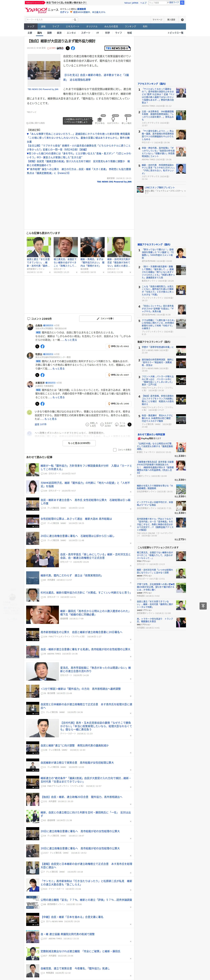Expand 白鳥浩's comment with もっと見る
210x980 pixels.
pyautogui.click(x=71, y=340)
